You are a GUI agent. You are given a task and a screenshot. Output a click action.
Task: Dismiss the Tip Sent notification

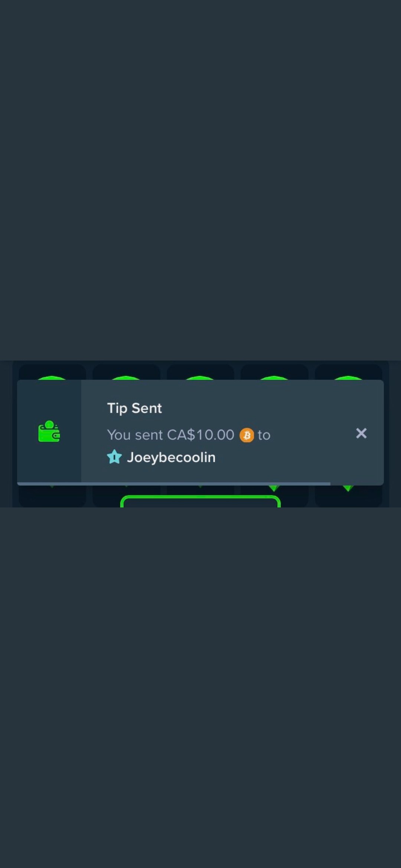pyautogui.click(x=361, y=433)
